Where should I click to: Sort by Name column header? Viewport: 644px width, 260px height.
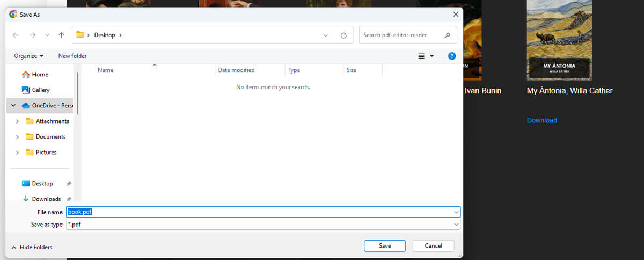[x=105, y=70]
